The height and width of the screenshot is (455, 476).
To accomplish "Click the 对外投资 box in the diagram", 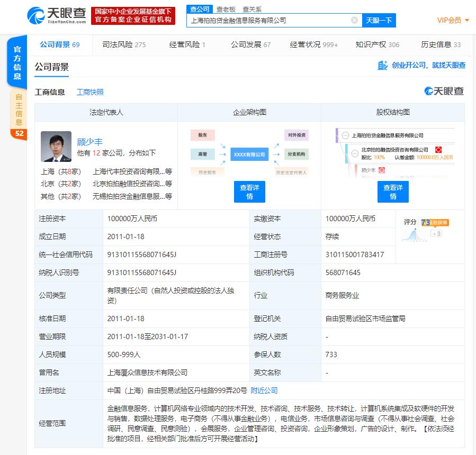I will pos(297,135).
